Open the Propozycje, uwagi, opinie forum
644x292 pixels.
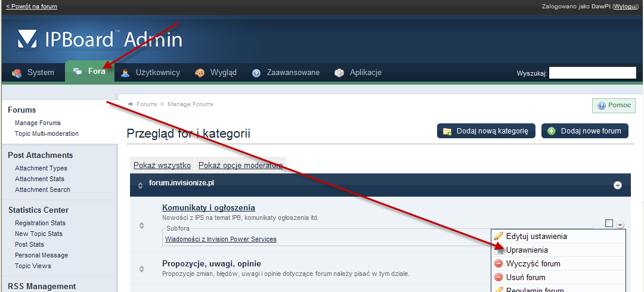pyautogui.click(x=212, y=263)
